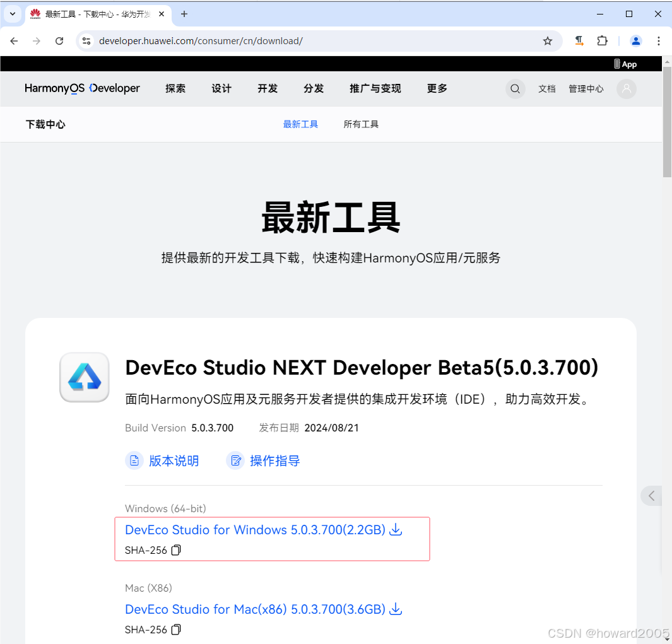
Task: Open a new browser tab
Action: [184, 14]
